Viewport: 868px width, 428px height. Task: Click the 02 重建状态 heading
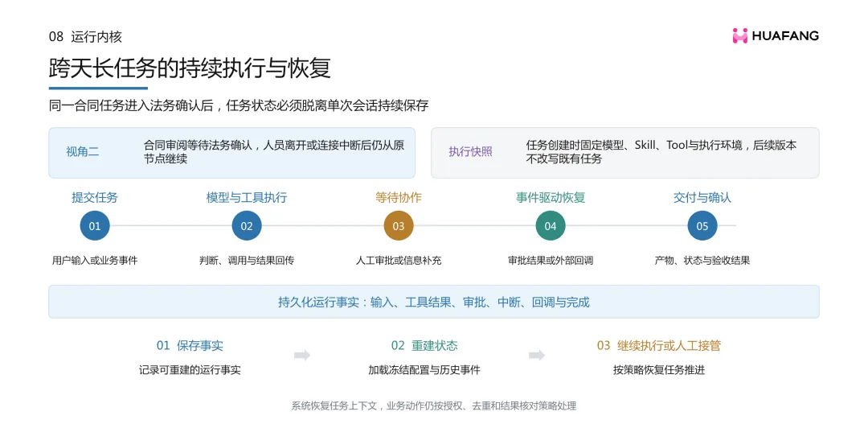(424, 346)
